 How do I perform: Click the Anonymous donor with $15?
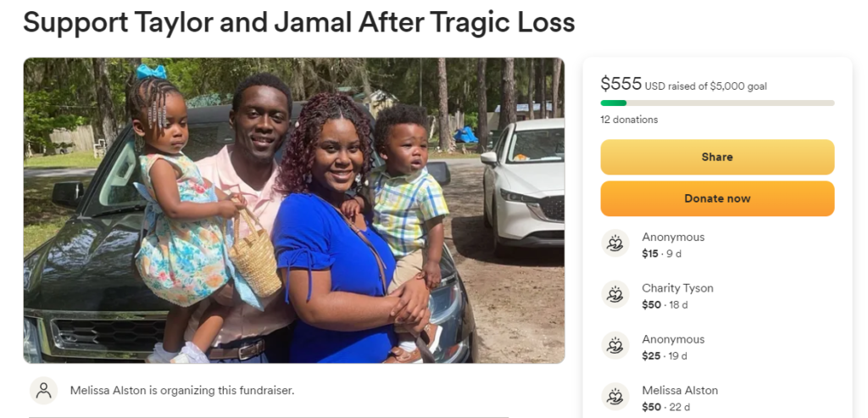(x=673, y=237)
